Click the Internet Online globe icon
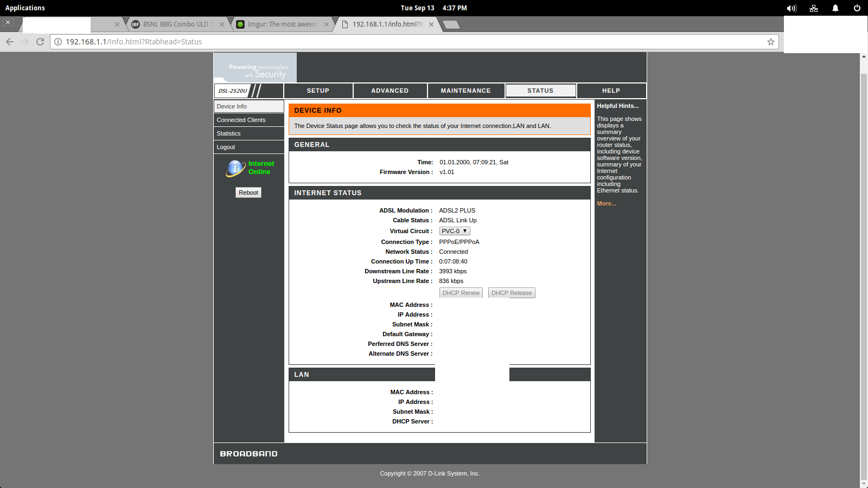Image resolution: width=868 pixels, height=488 pixels. tap(235, 168)
